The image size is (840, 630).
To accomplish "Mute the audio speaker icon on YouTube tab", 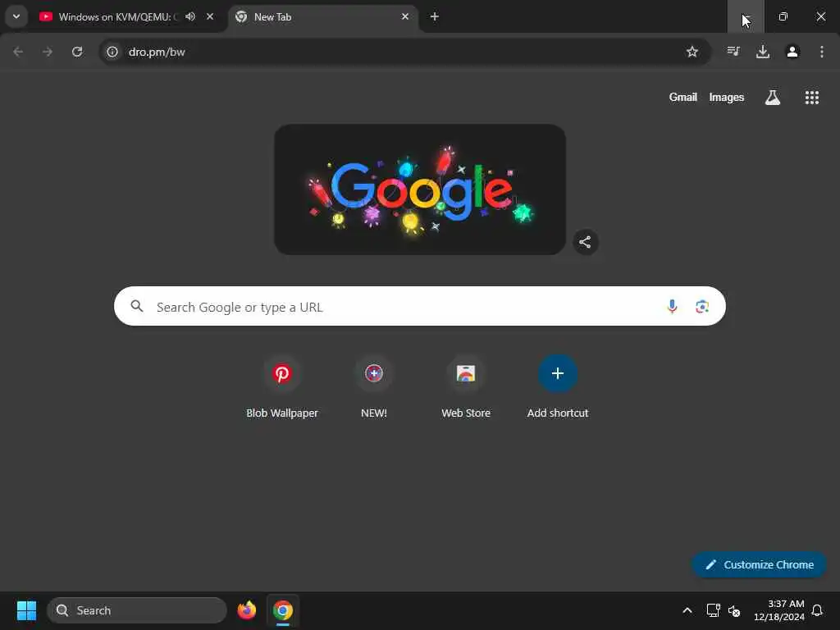I will point(190,16).
